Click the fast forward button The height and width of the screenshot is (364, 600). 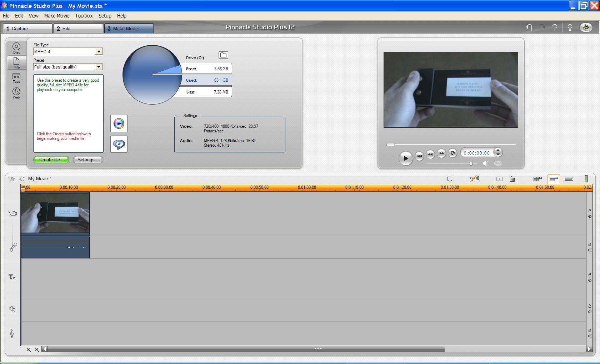click(442, 153)
